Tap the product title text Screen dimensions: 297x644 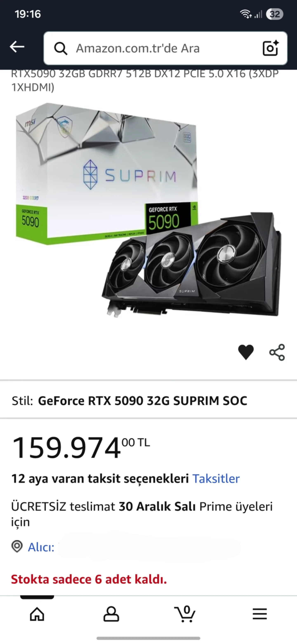coord(145,80)
